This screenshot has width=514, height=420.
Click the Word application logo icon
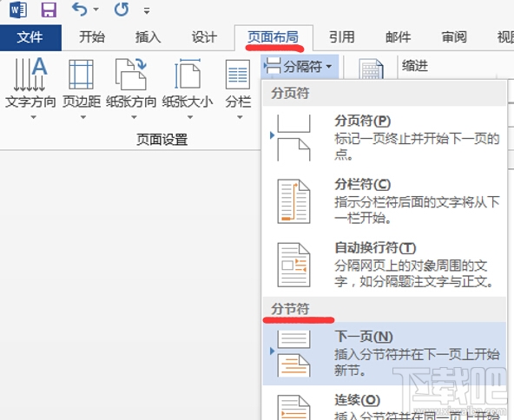click(x=17, y=10)
